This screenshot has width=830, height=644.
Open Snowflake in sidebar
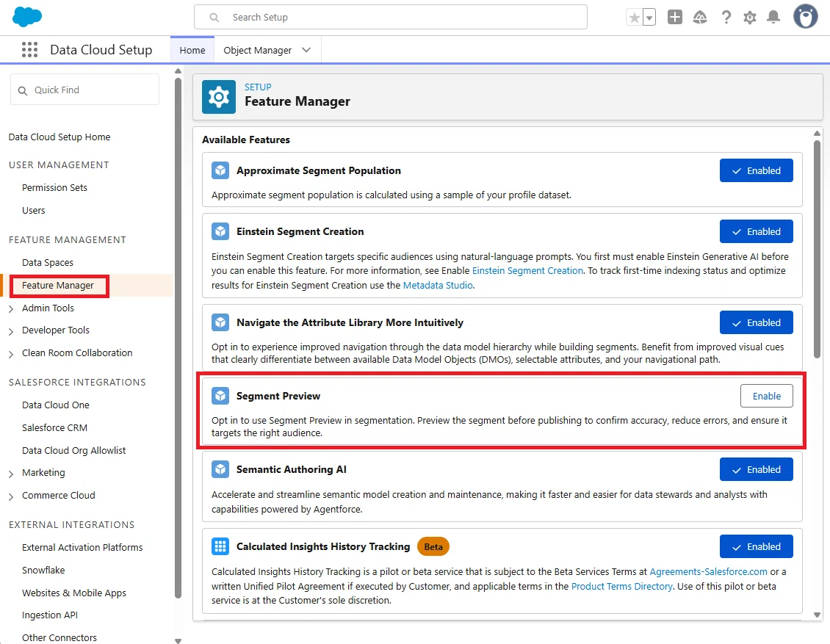[x=43, y=570]
